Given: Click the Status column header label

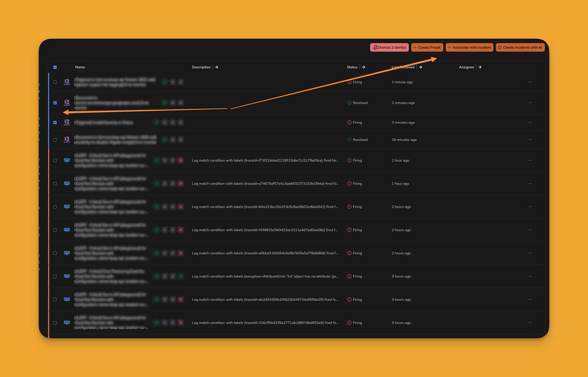Looking at the screenshot, I should 352,67.
